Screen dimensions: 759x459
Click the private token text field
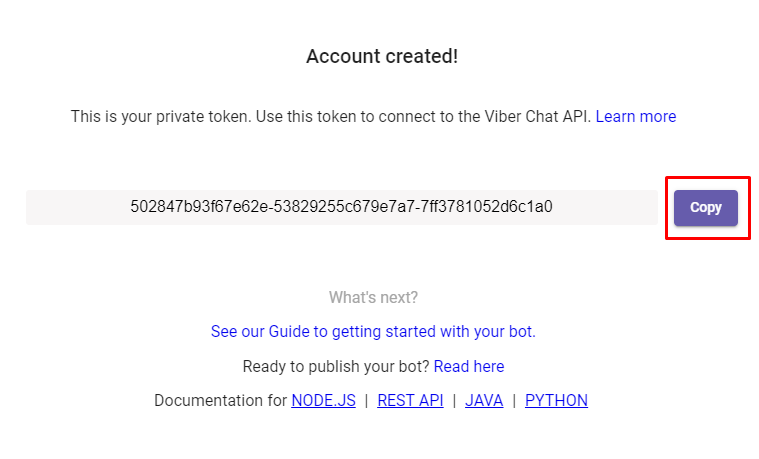(x=341, y=208)
